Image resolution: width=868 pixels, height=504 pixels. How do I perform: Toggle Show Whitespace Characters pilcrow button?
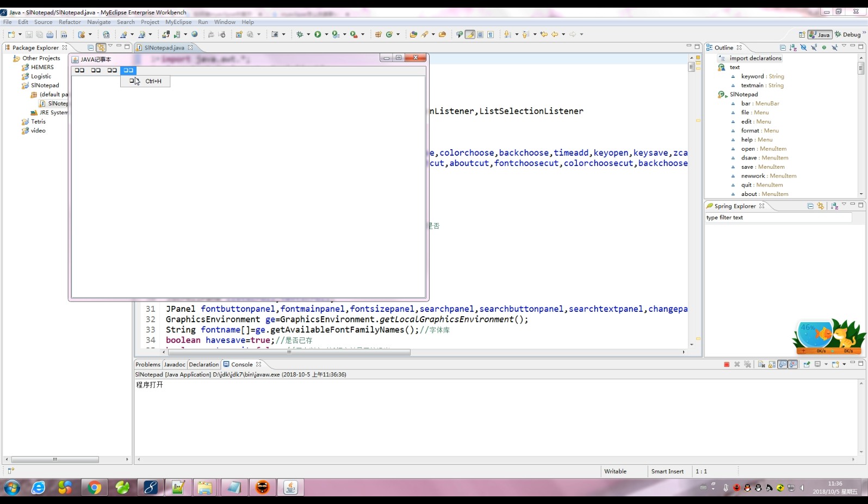tap(491, 34)
